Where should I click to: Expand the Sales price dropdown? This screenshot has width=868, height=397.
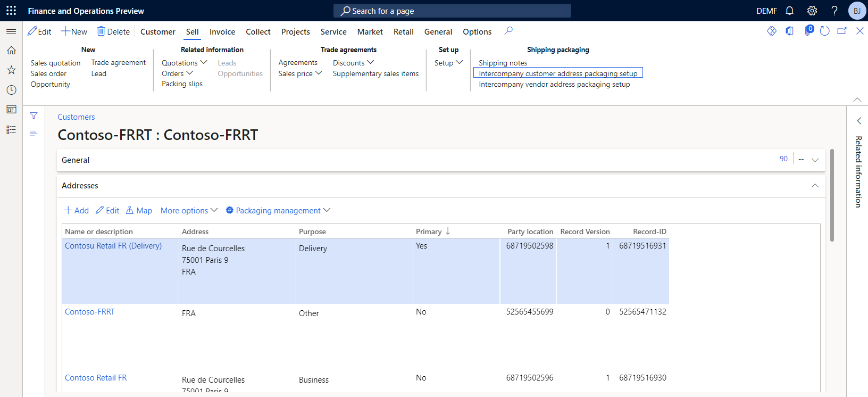pyautogui.click(x=300, y=73)
